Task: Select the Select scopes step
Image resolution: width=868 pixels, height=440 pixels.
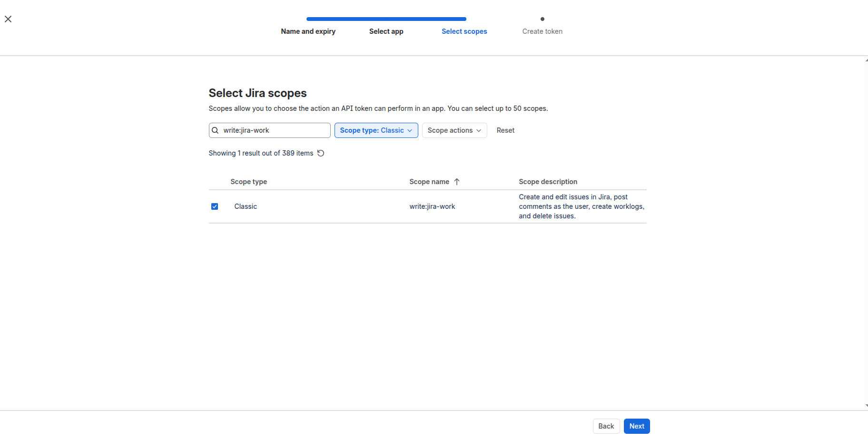Action: point(464,31)
